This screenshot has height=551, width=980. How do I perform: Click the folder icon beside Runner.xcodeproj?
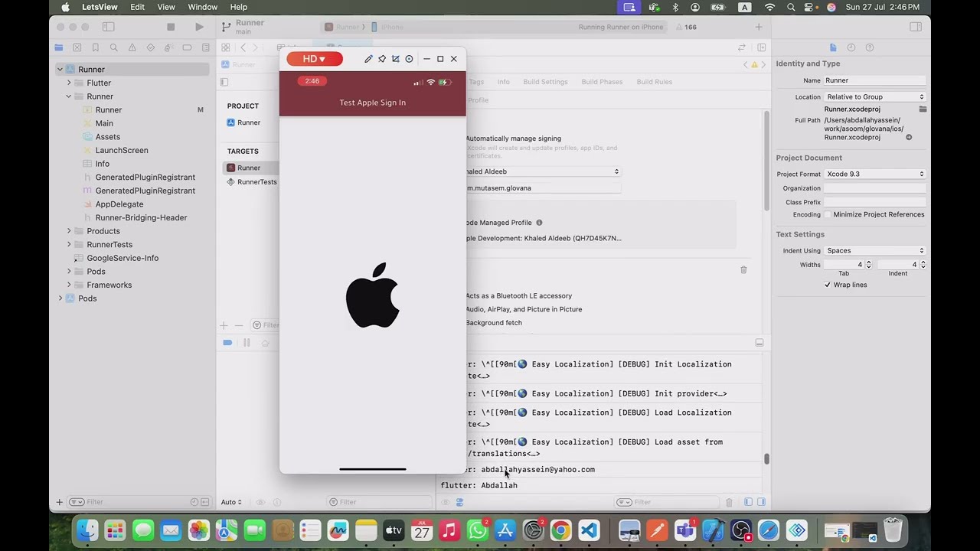(923, 109)
